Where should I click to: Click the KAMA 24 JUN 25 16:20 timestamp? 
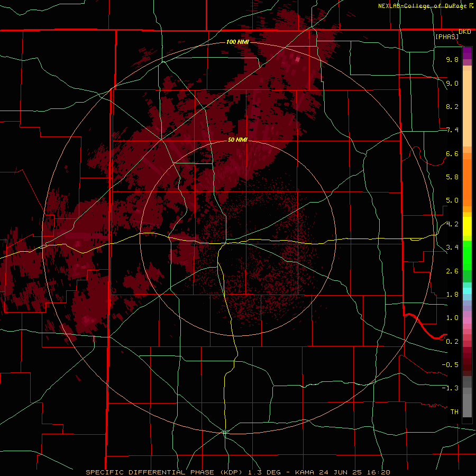(x=342, y=472)
